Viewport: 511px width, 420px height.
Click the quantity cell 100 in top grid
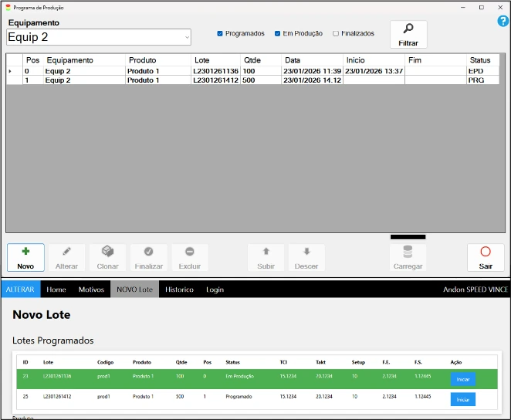261,71
